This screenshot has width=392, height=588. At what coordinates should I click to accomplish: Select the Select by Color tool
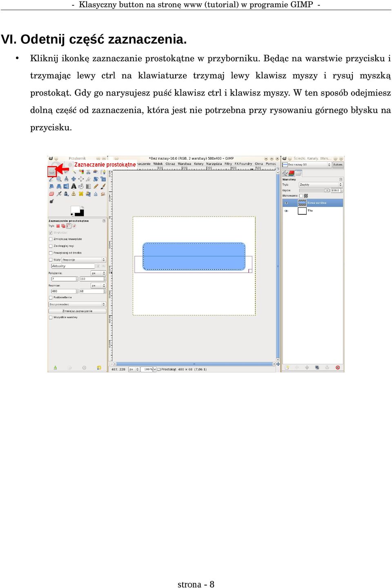pyautogui.click(x=81, y=171)
